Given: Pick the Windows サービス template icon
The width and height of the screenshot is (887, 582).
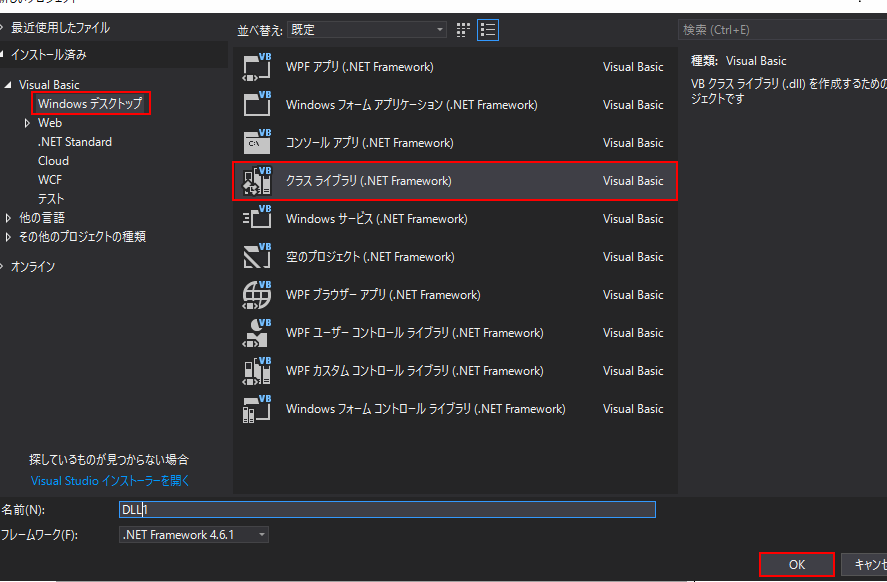Looking at the screenshot, I should coord(257,219).
